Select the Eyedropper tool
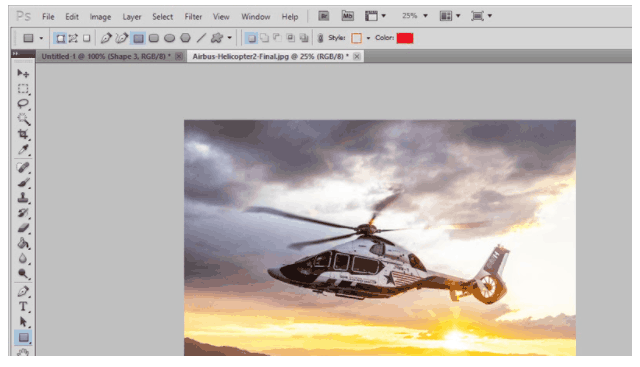 point(23,149)
